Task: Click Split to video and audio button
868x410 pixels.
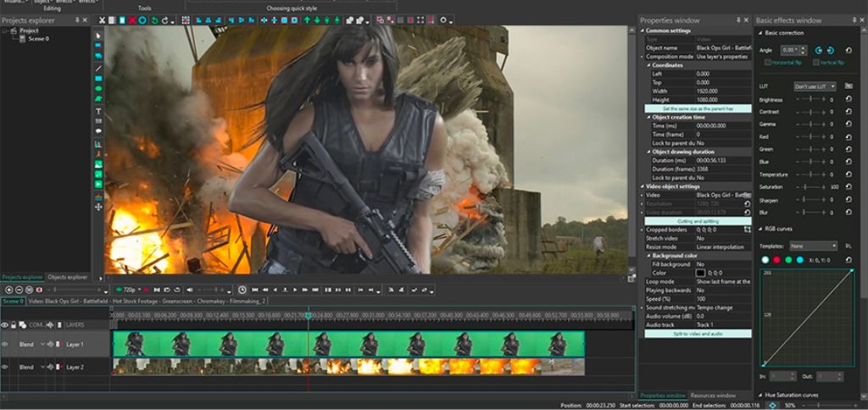Action: click(698, 334)
